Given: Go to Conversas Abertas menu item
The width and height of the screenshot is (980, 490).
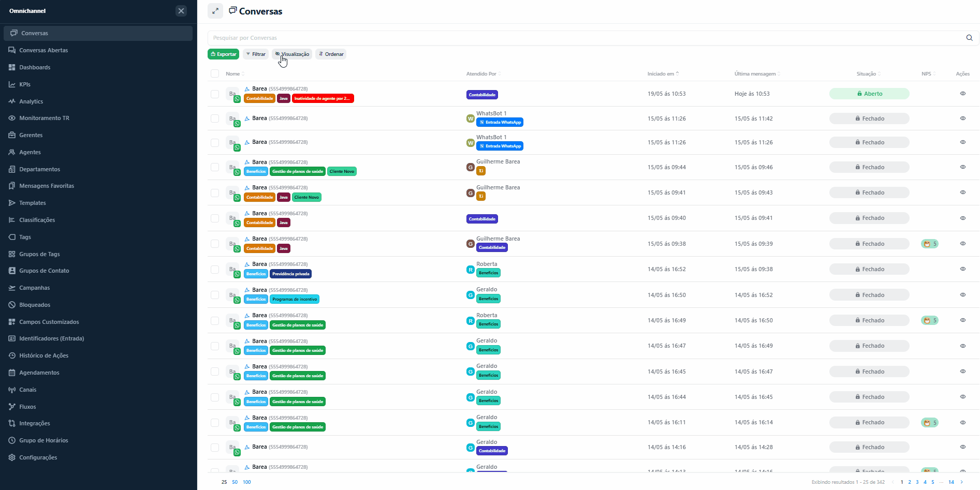Looking at the screenshot, I should [43, 50].
